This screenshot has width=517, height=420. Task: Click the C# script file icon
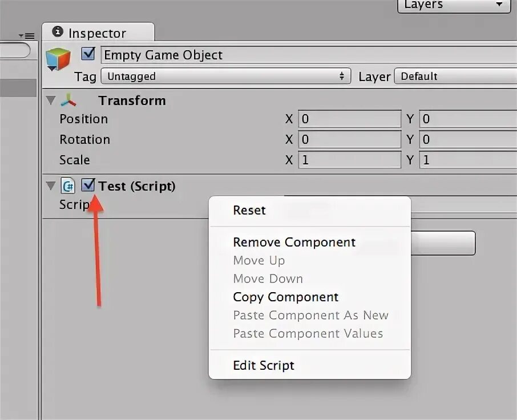tap(68, 186)
